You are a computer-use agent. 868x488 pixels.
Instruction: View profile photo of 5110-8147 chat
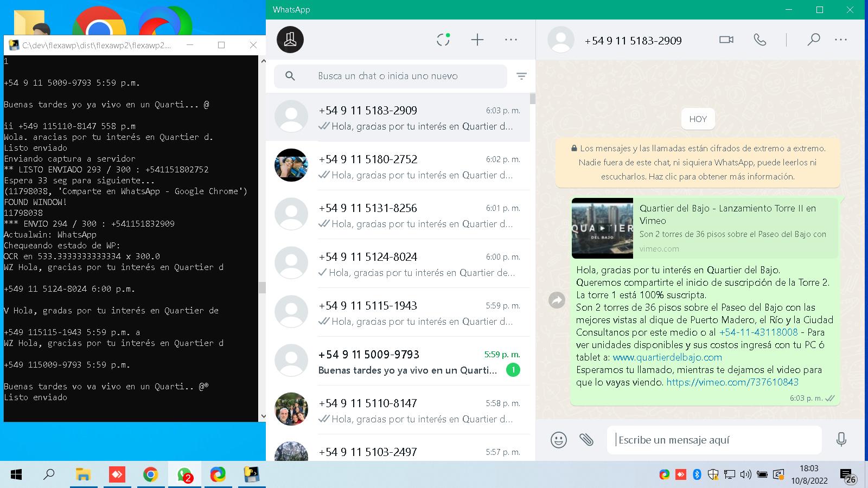click(291, 409)
